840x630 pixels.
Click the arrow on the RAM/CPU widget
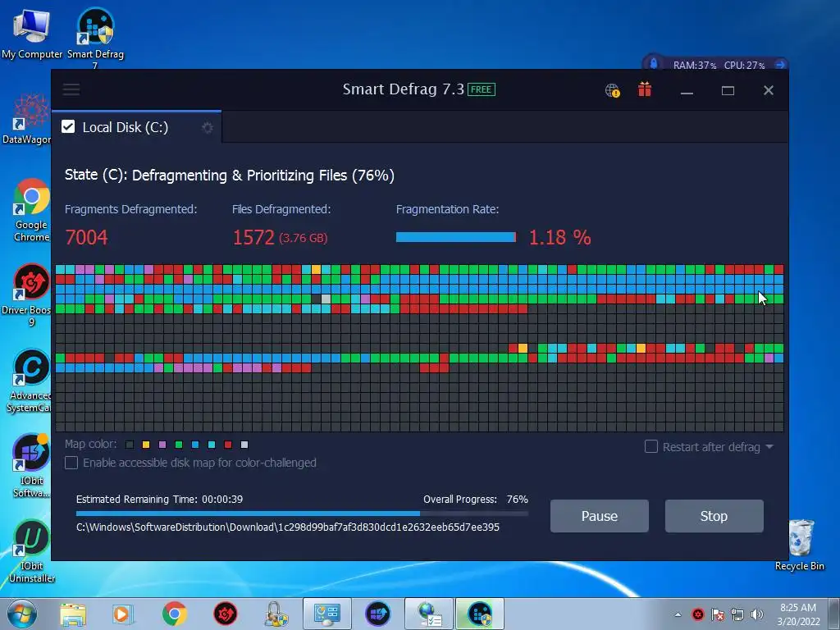[780, 65]
